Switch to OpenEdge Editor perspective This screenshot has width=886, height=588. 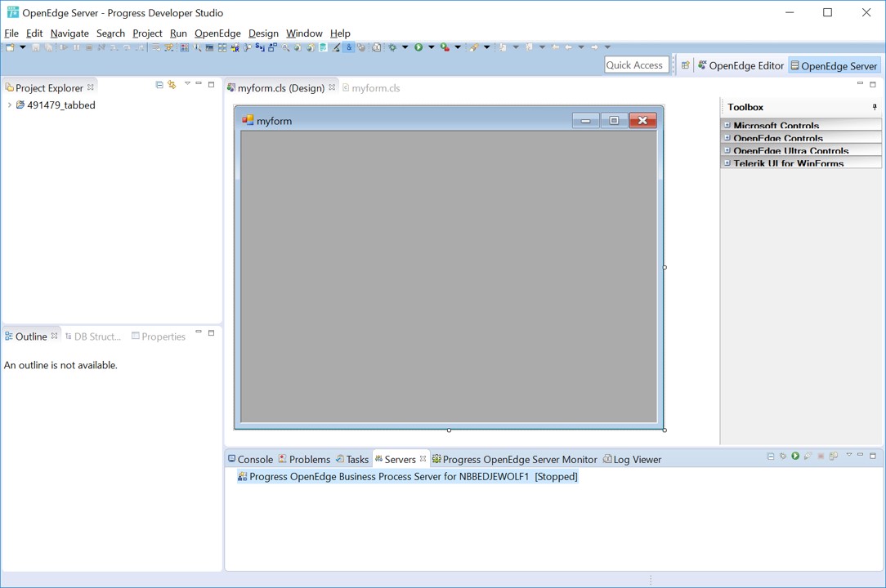(x=740, y=66)
